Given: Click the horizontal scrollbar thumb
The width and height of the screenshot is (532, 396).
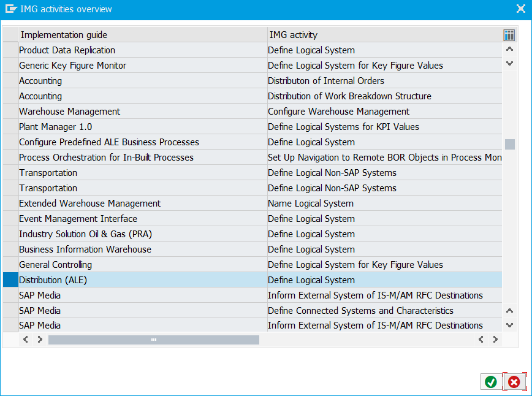Looking at the screenshot, I should (154, 340).
